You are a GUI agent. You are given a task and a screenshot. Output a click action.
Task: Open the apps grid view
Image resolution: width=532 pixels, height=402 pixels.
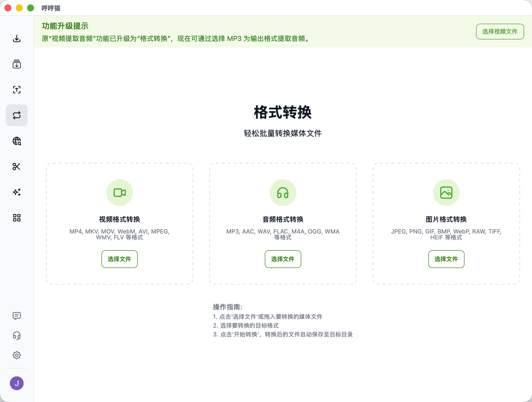(17, 218)
